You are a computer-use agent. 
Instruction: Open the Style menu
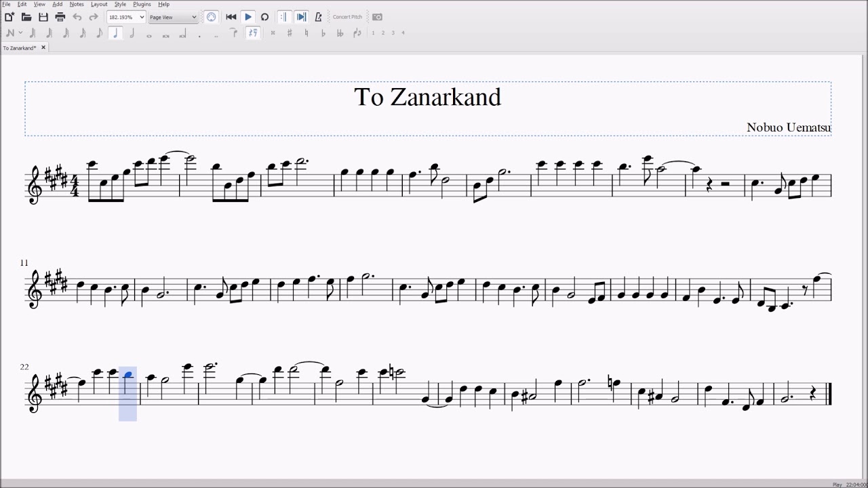click(120, 4)
